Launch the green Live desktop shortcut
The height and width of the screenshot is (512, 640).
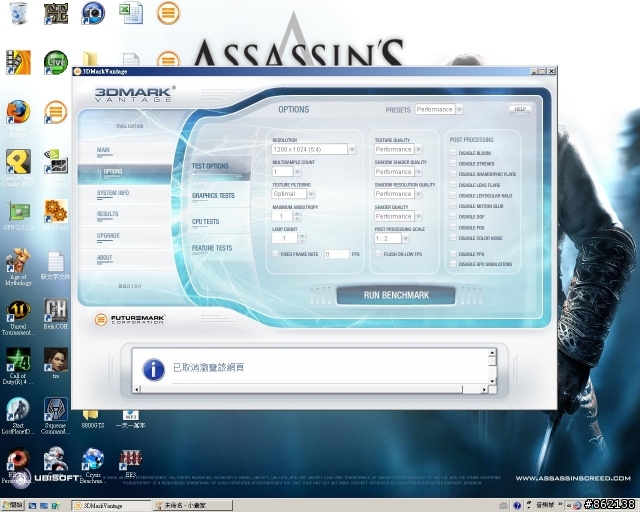(x=56, y=62)
